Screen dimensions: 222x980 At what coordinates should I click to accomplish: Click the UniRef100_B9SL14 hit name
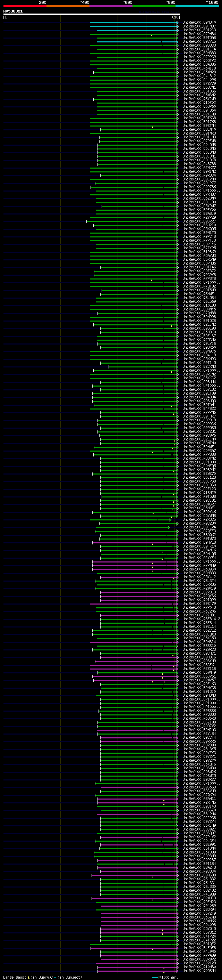pos(199,626)
